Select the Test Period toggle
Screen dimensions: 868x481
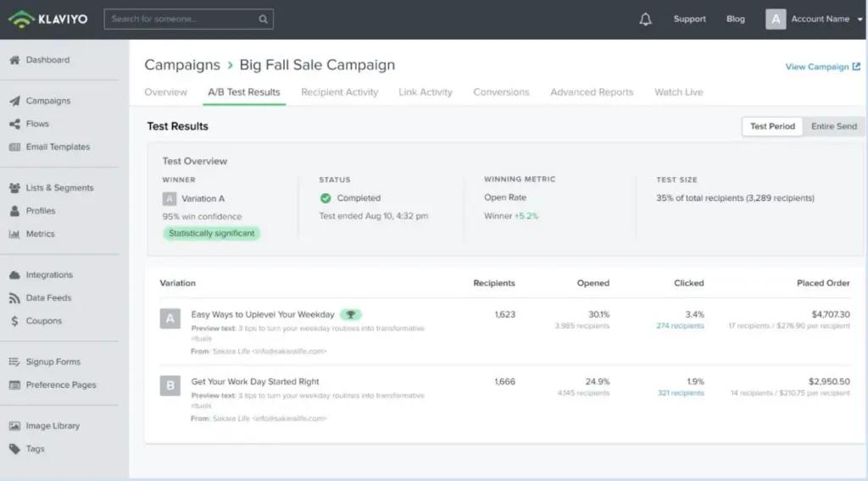pos(772,126)
